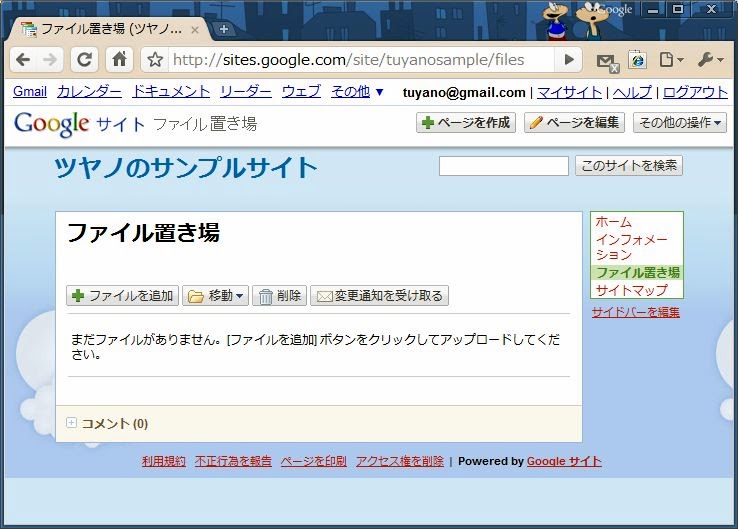
Task: Reload the page with the refresh icon
Action: click(85, 60)
